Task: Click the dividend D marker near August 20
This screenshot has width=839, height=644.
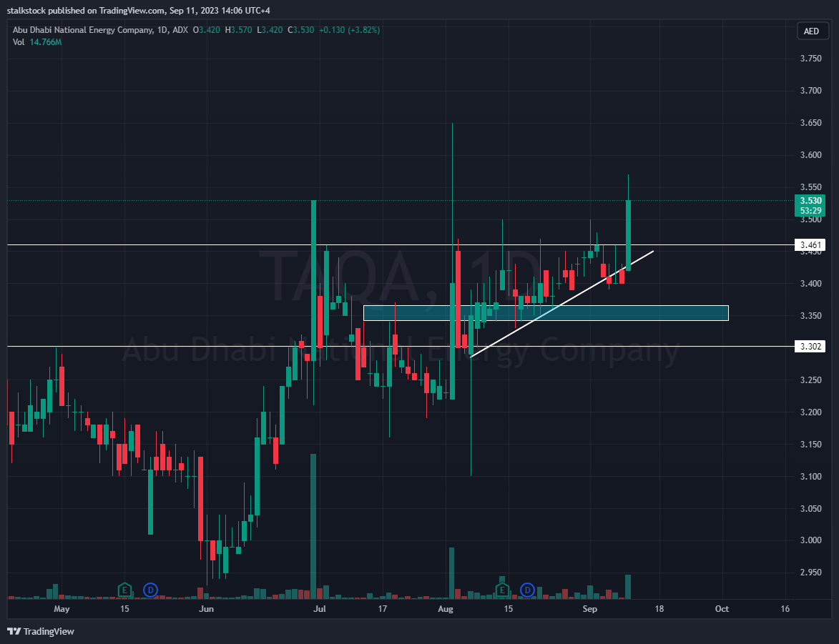Action: click(528, 590)
